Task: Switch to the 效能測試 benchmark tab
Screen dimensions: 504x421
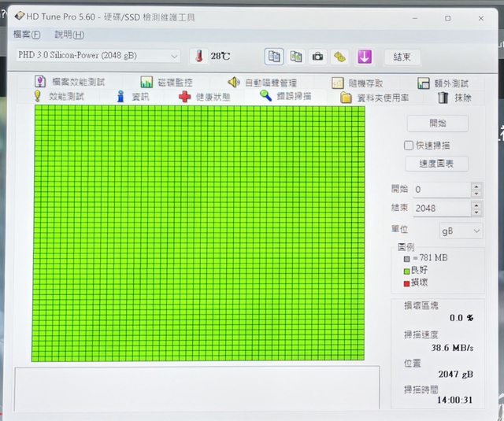Action: [59, 97]
